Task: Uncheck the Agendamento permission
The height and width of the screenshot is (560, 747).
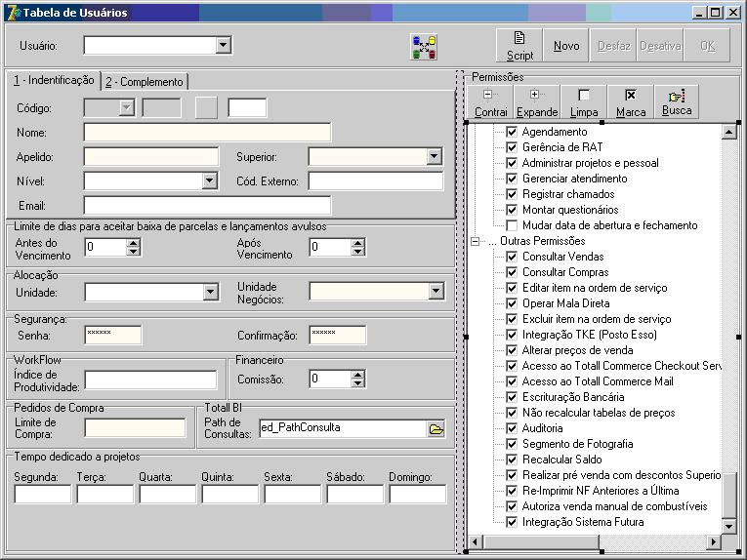Action: (x=512, y=132)
